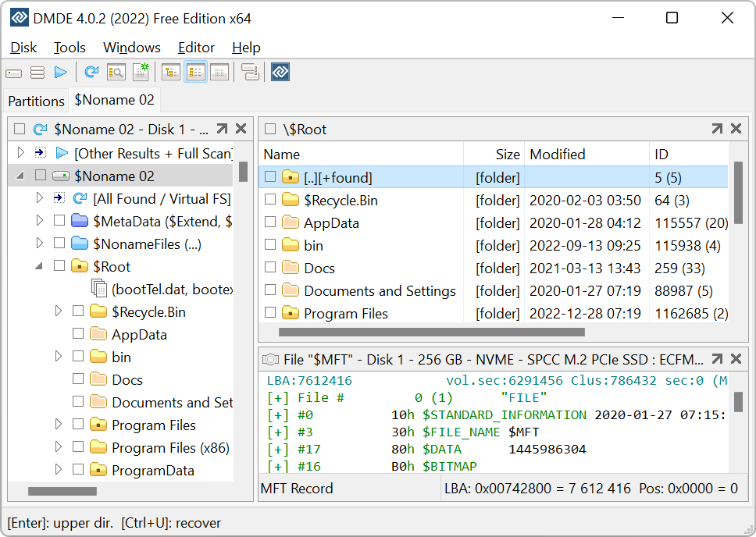The width and height of the screenshot is (756, 537).
Task: Click the blue refresh arrow toolbar icon
Action: tap(91, 73)
